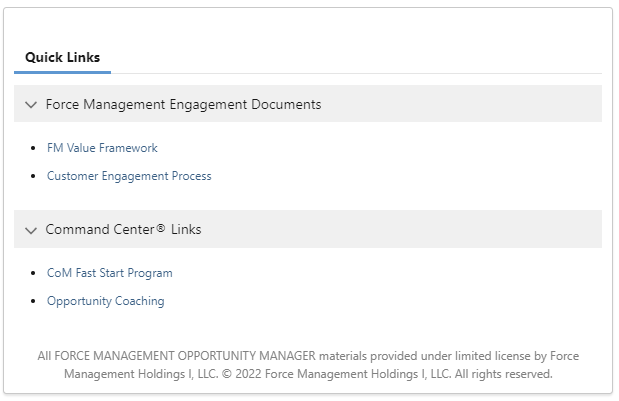Click the limited license notice's first line
The image size is (619, 401).
click(x=307, y=356)
